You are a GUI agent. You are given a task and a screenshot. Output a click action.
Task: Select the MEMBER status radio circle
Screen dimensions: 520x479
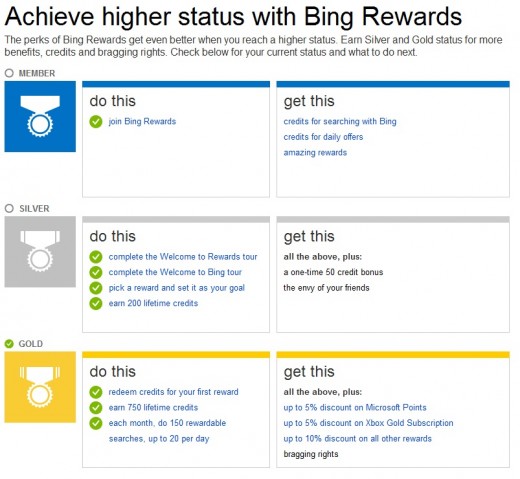pyautogui.click(x=9, y=73)
